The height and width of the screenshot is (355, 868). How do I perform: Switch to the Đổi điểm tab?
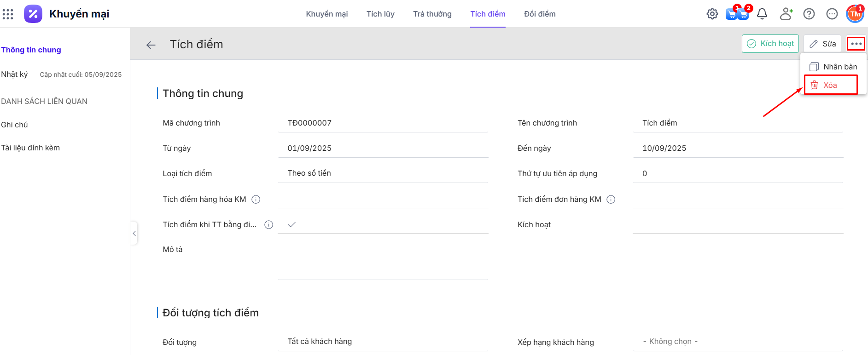point(540,14)
